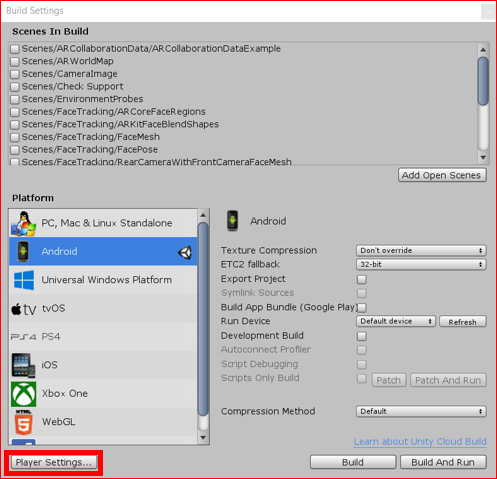Click the iOS devices icon
The width and height of the screenshot is (497, 479).
(23, 365)
